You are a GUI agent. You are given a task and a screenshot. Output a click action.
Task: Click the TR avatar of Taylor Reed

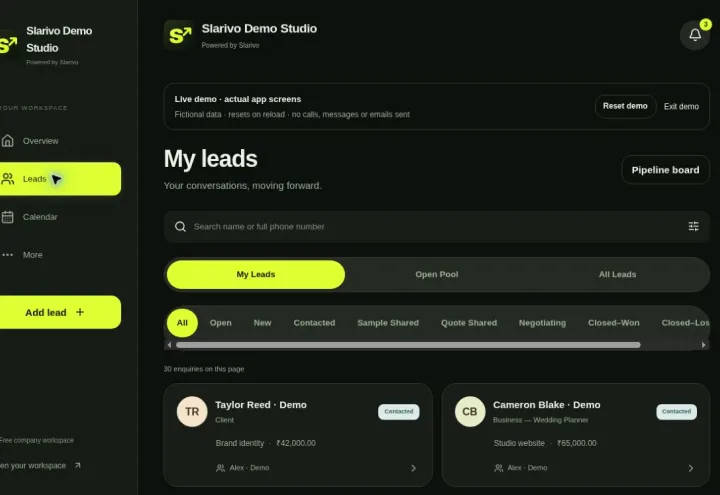[192, 411]
